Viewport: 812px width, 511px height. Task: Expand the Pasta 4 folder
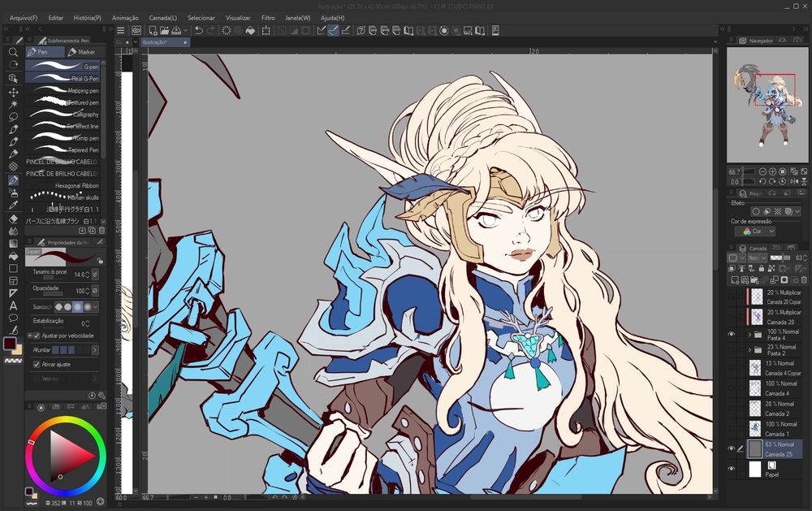click(749, 335)
